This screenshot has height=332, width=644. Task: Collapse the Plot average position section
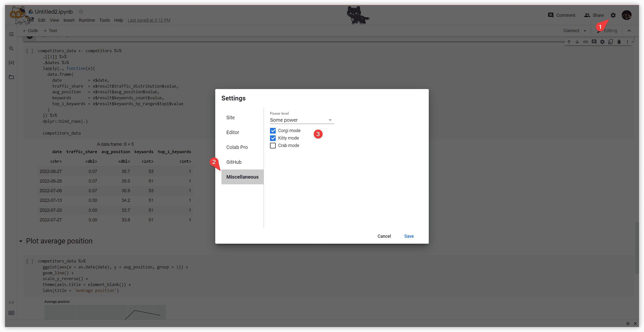coord(21,241)
